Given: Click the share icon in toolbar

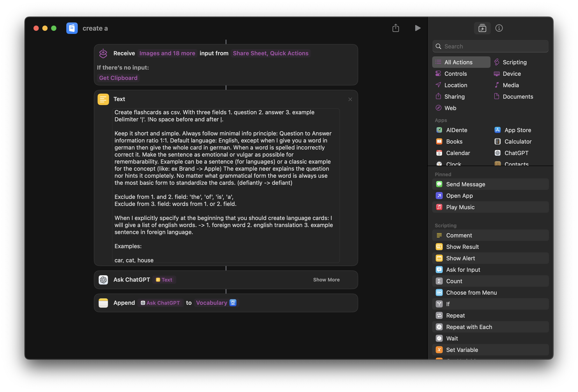Looking at the screenshot, I should click(x=395, y=28).
